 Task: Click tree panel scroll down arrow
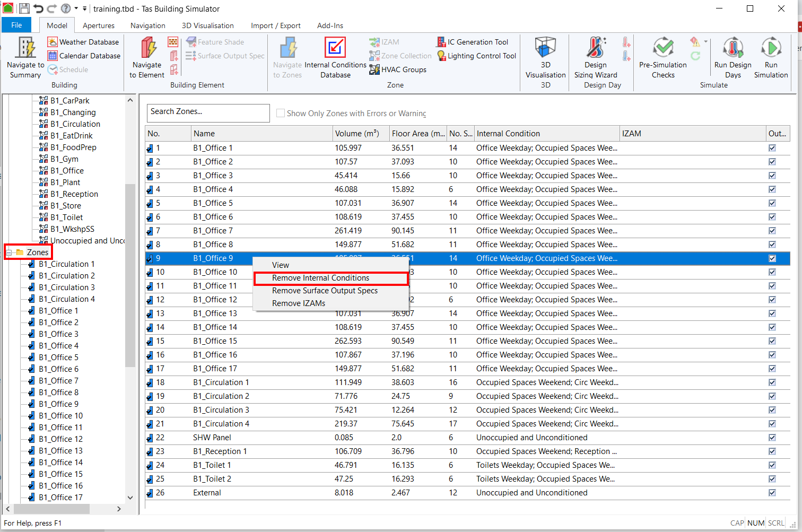click(x=130, y=498)
